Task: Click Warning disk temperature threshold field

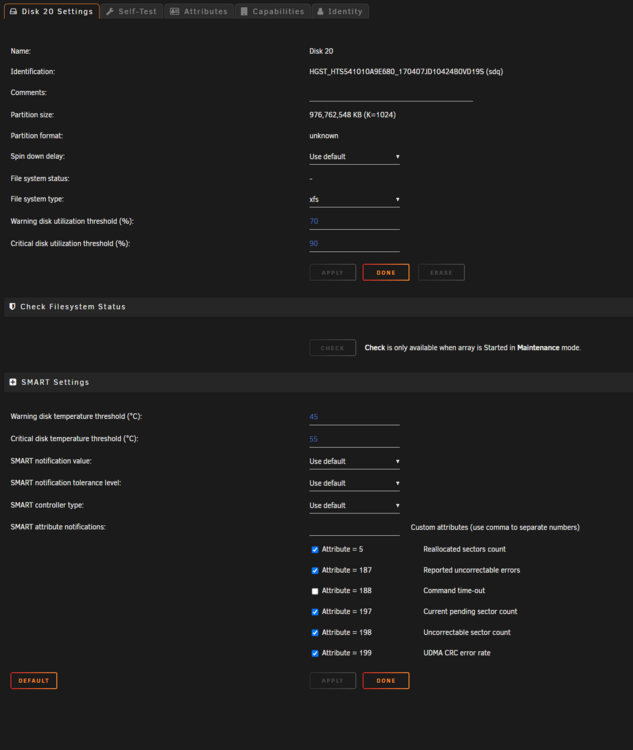Action: click(355, 417)
